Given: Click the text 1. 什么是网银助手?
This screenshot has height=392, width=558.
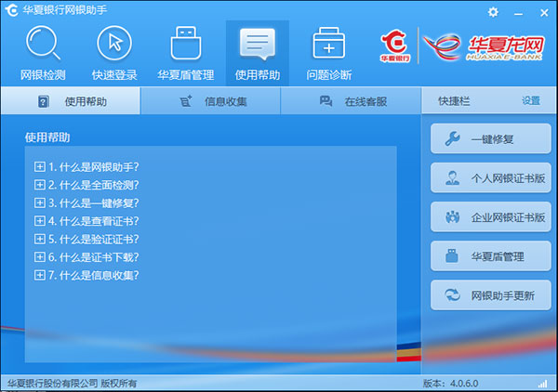Looking at the screenshot, I should pos(94,166).
